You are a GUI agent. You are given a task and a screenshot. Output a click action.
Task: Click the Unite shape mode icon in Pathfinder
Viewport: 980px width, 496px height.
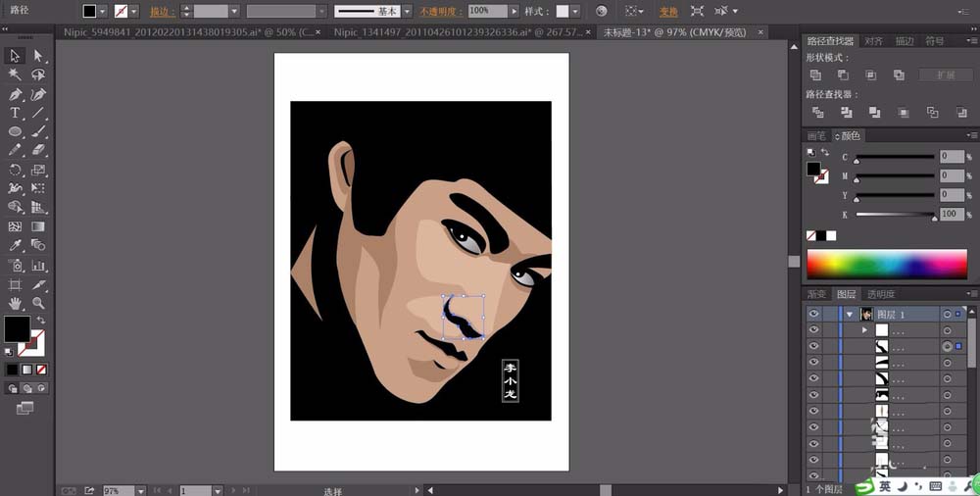point(815,75)
